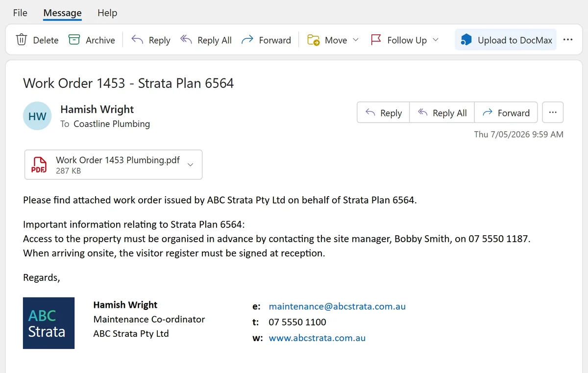Click the sentence containing Bobby Smith's phone number
Image resolution: width=588 pixels, height=373 pixels.
click(x=277, y=239)
